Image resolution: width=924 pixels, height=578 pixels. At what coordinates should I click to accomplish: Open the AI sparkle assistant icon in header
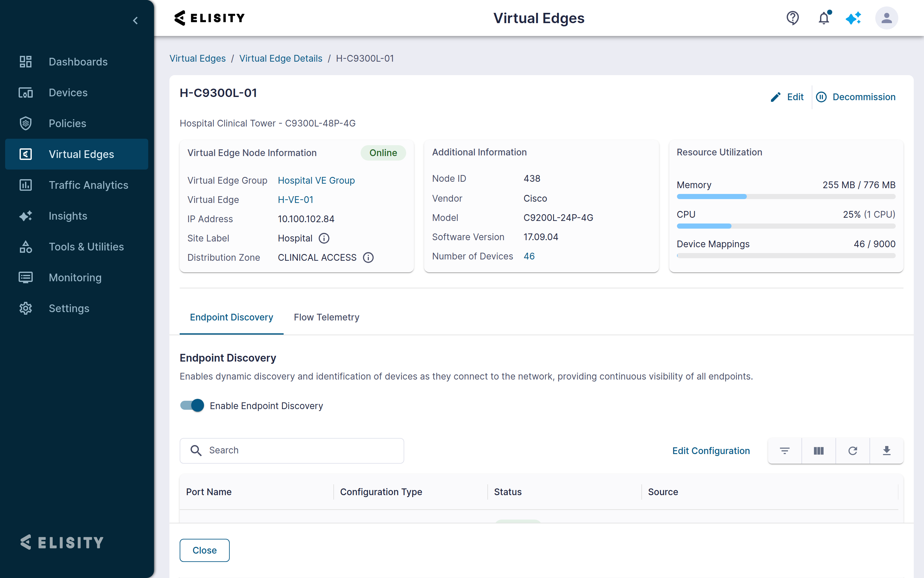(854, 18)
